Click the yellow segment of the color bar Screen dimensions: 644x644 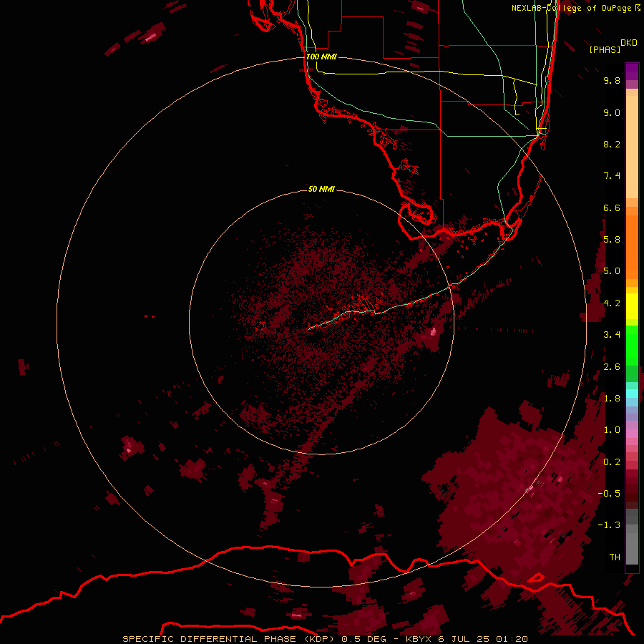tap(632, 306)
